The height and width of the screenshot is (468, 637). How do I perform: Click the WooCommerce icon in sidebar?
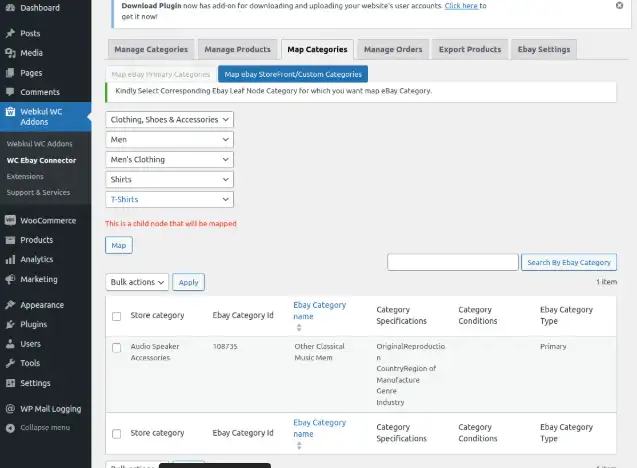tap(10, 220)
